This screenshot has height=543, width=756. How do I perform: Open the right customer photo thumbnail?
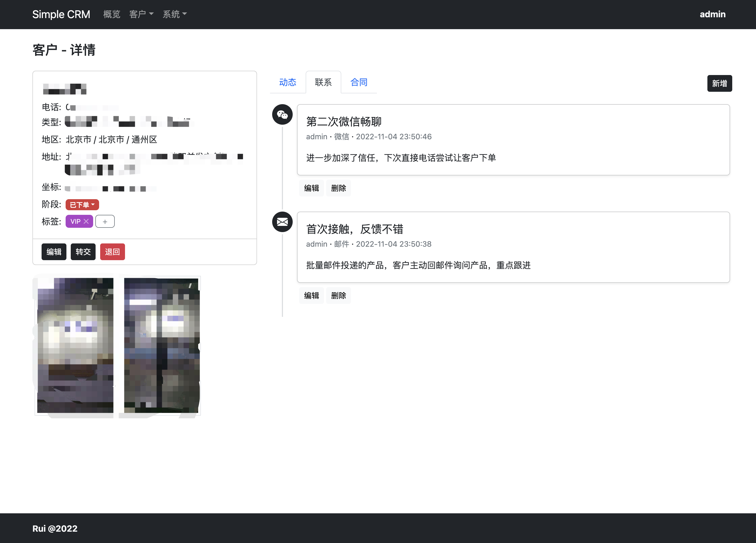[162, 345]
